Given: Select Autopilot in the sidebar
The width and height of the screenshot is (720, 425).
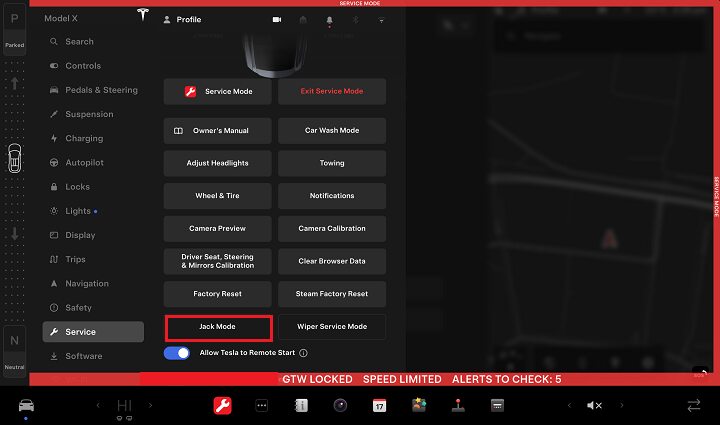Looking at the screenshot, I should (x=84, y=162).
